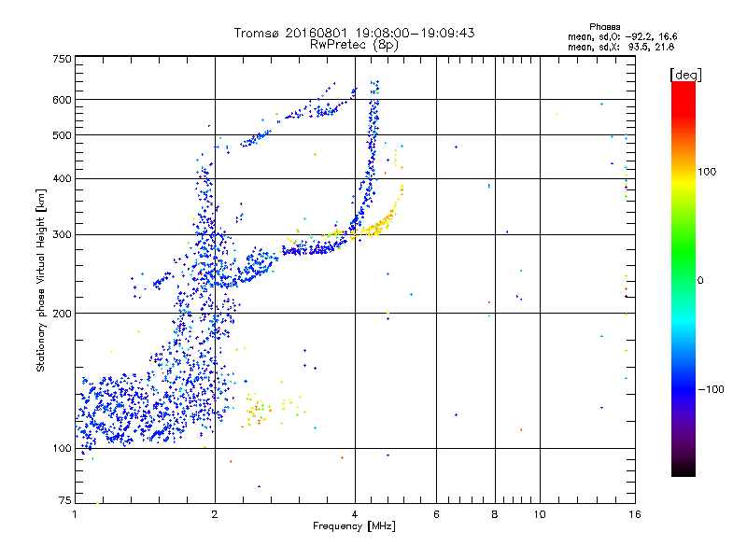The width and height of the screenshot is (747, 560).
Task: Click the yellow point cluster near 2.5 MHz
Action: pyautogui.click(x=260, y=410)
